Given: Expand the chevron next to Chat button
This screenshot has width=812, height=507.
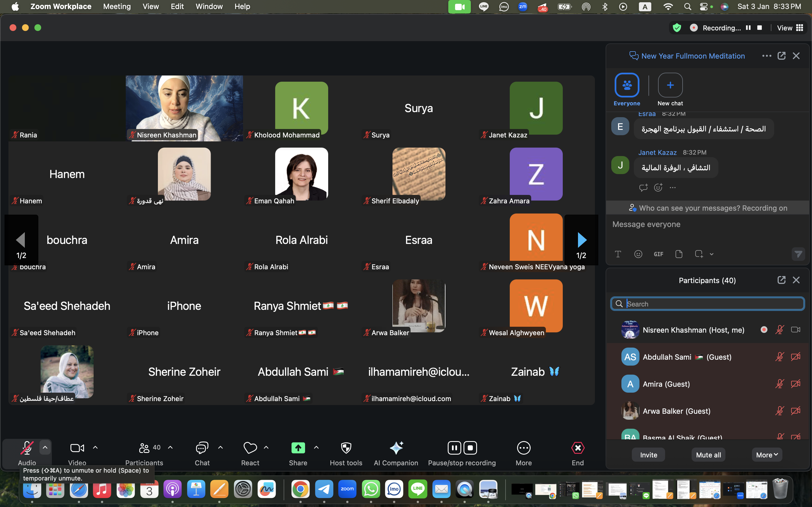Looking at the screenshot, I should pyautogui.click(x=220, y=447).
